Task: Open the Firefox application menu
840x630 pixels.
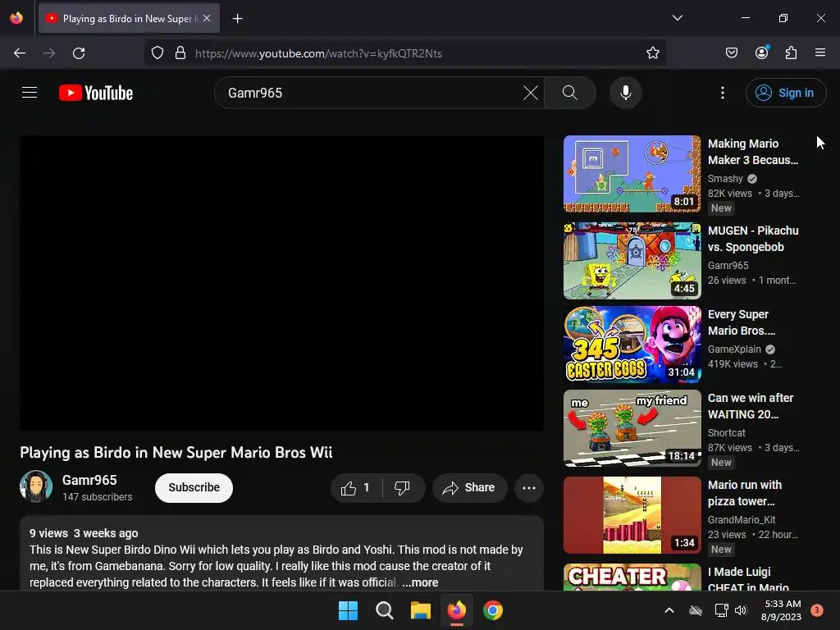Action: pyautogui.click(x=820, y=52)
